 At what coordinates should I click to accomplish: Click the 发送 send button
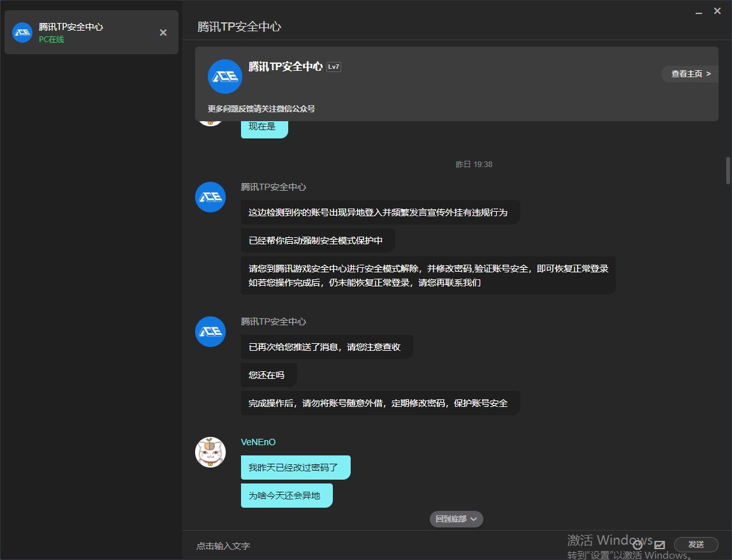tap(696, 545)
